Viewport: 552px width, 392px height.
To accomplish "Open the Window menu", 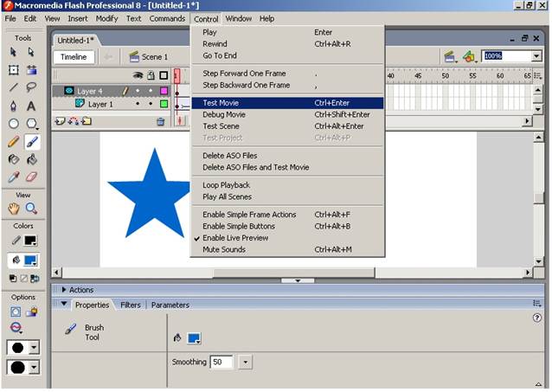I will pos(238,19).
